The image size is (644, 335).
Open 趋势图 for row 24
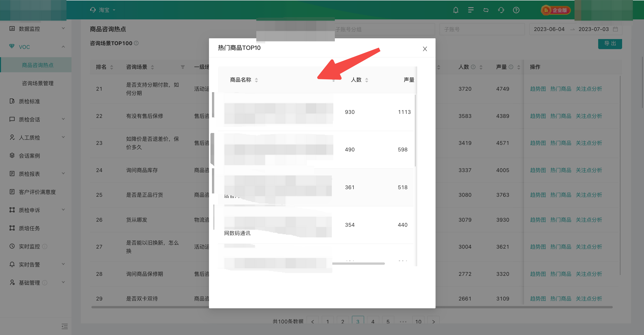(538, 170)
